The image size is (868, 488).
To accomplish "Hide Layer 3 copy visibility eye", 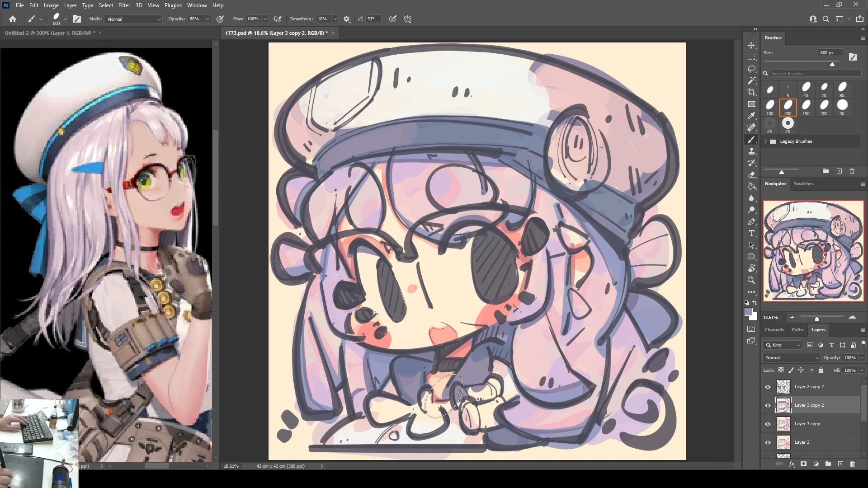I will [x=768, y=424].
